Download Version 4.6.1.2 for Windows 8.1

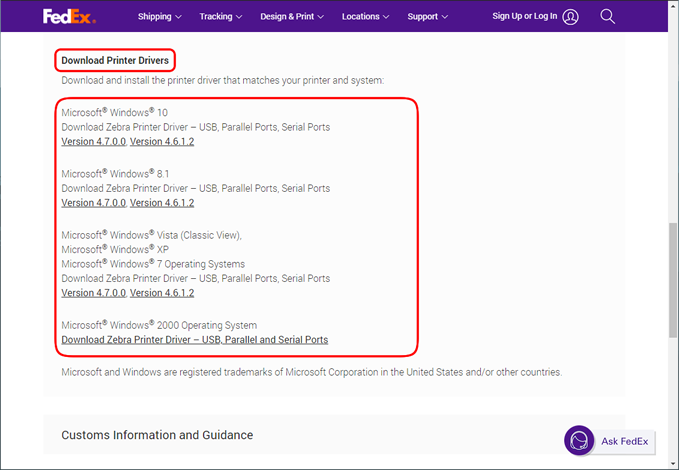click(x=162, y=203)
